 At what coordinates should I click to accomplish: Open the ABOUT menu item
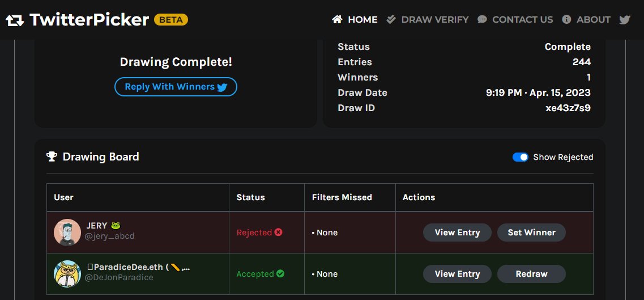click(594, 19)
